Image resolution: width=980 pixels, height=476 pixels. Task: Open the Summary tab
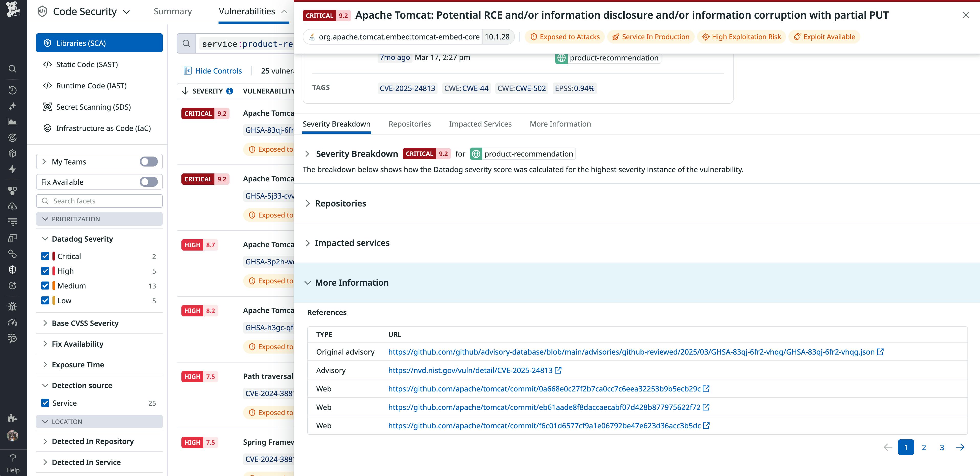[x=173, y=11]
